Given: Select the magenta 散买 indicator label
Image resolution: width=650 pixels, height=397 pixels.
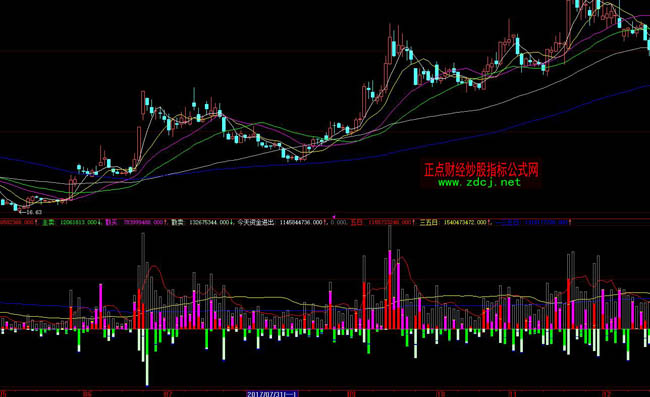Looking at the screenshot, I should [x=112, y=223].
